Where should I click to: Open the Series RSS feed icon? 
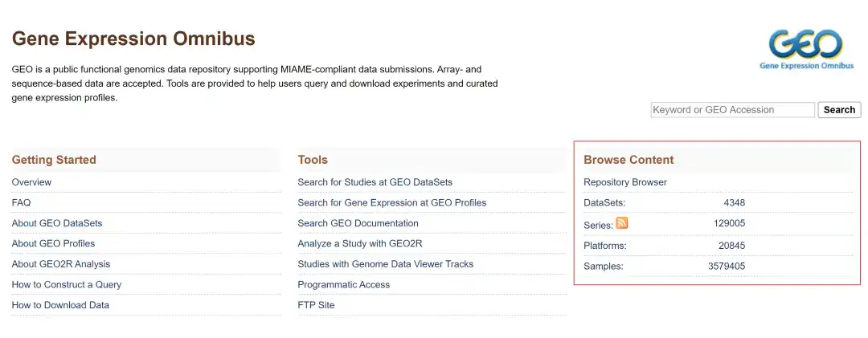[x=621, y=223]
